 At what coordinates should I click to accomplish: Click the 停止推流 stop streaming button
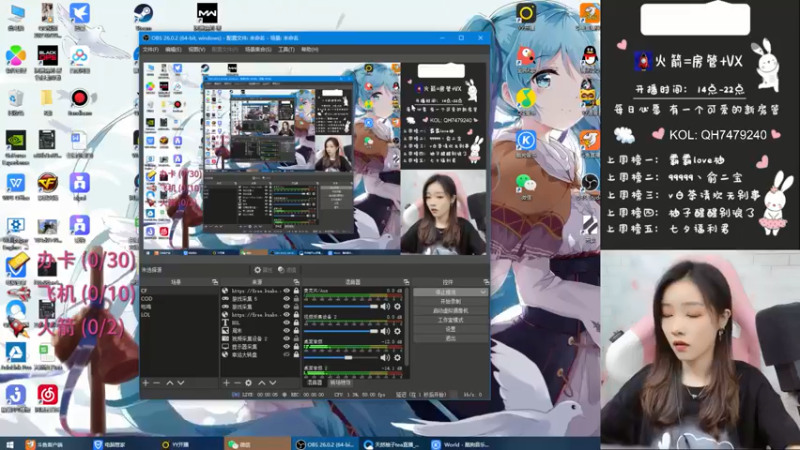click(x=446, y=292)
